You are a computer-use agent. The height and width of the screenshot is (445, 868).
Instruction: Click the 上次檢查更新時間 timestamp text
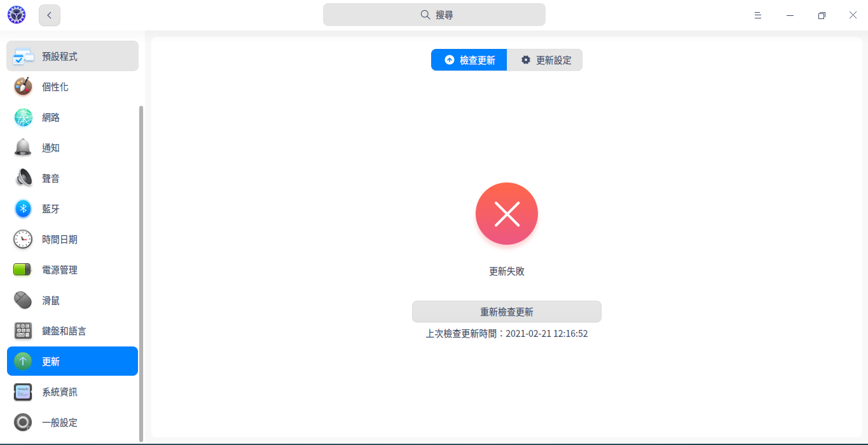click(507, 333)
